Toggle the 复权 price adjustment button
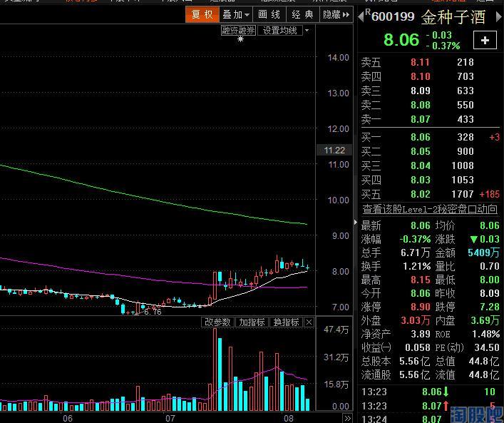The image size is (504, 423). [202, 14]
